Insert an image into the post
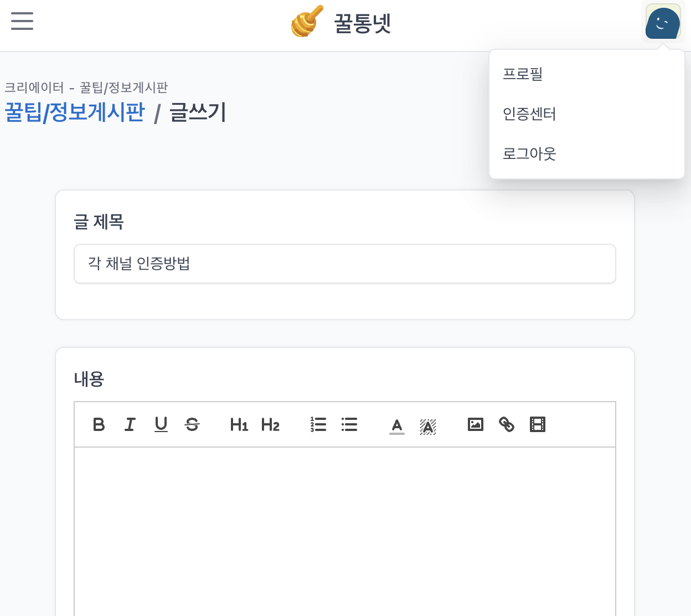691x616 pixels. pos(476,424)
